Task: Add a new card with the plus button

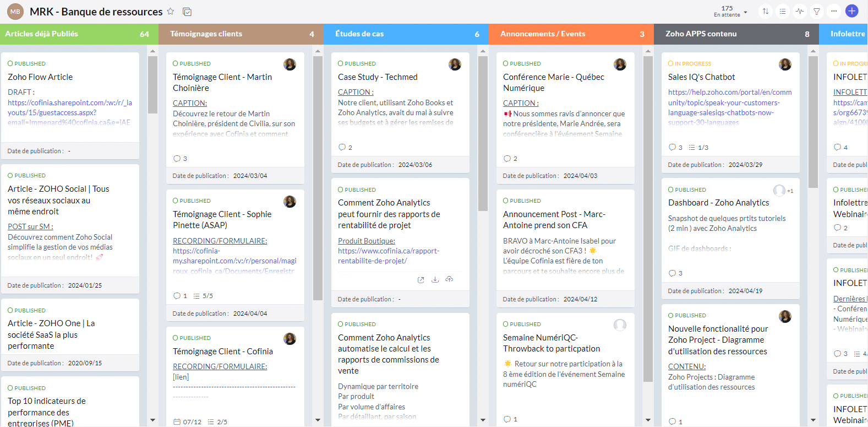Action: pos(852,11)
